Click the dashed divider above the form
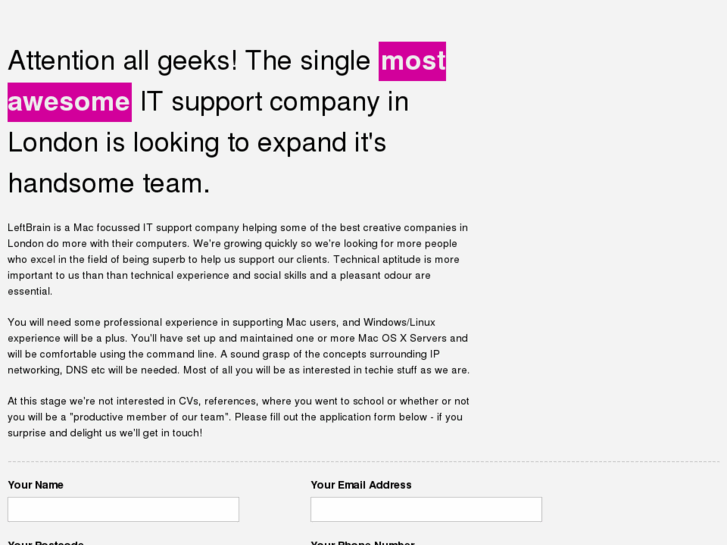 [363, 462]
